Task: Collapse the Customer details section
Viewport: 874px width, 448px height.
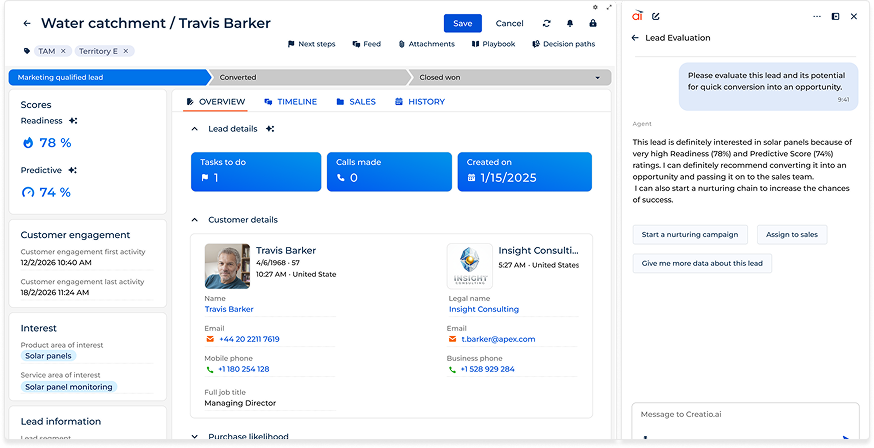Action: coord(194,220)
